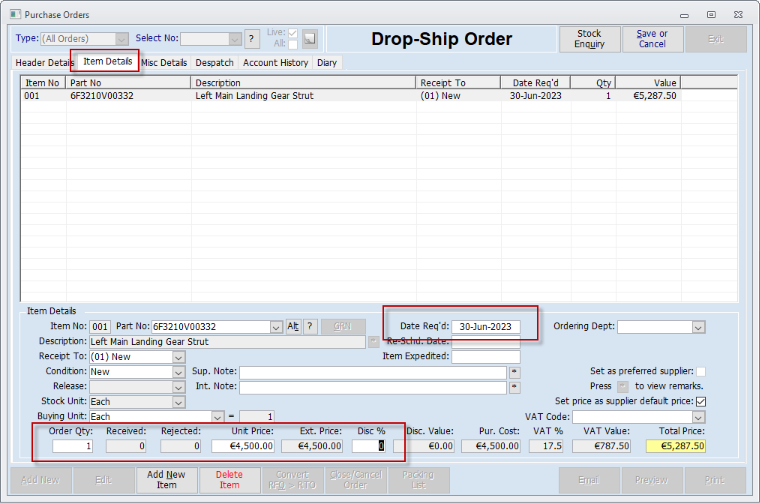Screen dimensions: 760x503
Task: Click the yellow Total Price field
Action: point(676,446)
